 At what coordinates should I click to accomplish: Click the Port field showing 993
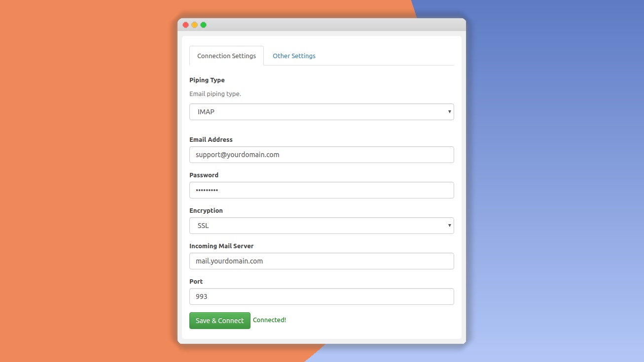coord(322,296)
